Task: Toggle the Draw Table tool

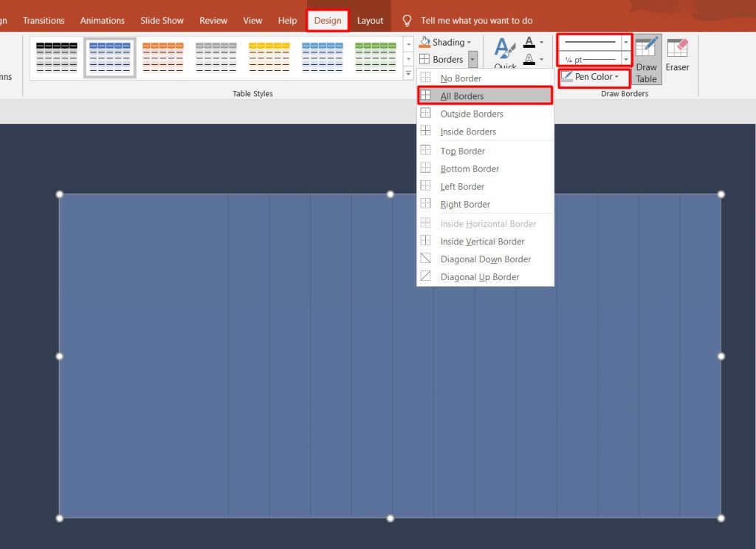Action: point(646,59)
